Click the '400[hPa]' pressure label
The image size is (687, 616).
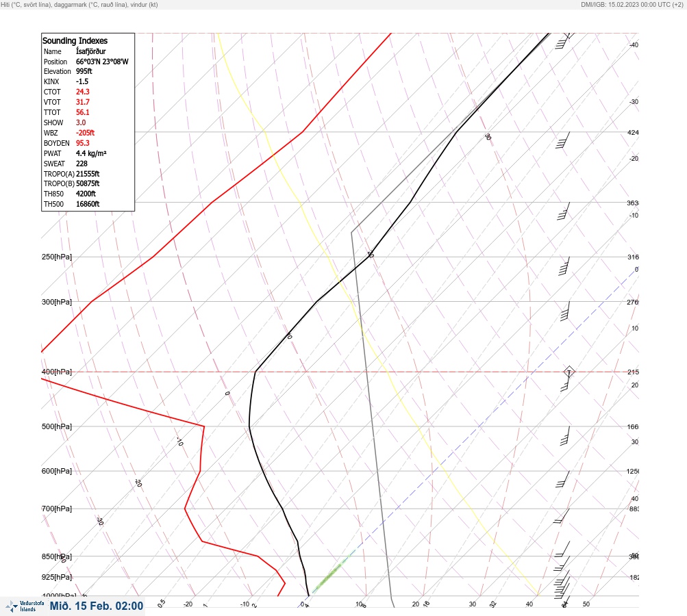[x=57, y=372]
